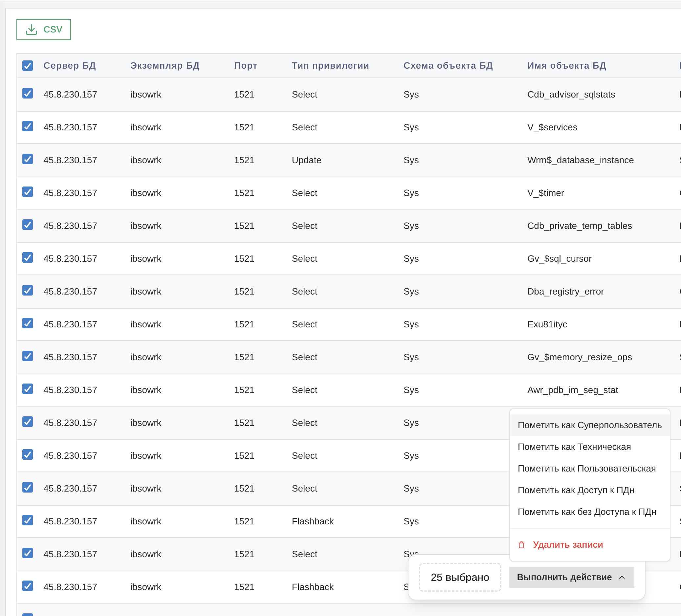Sort by Тип привилегии column header
This screenshot has width=681, height=616.
tap(330, 66)
